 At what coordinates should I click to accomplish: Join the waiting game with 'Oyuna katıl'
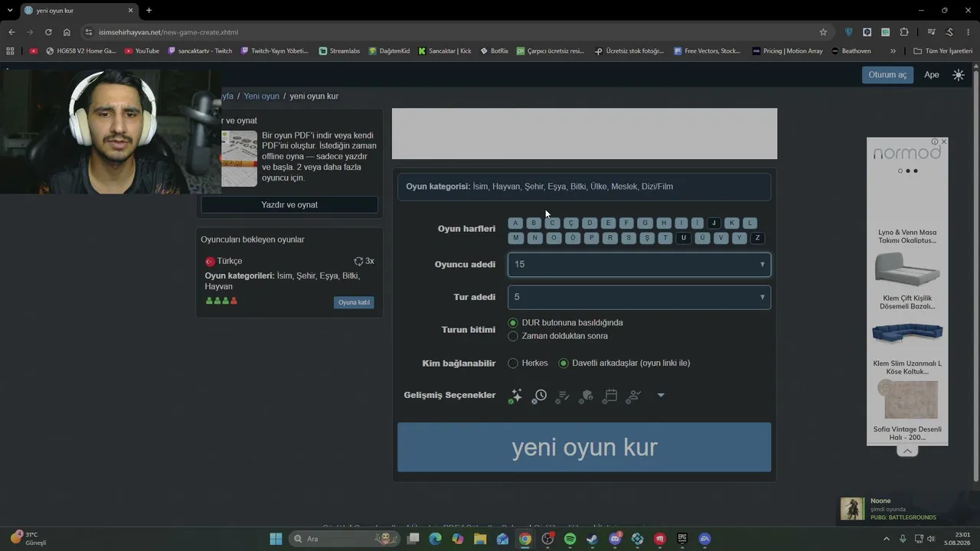point(354,302)
